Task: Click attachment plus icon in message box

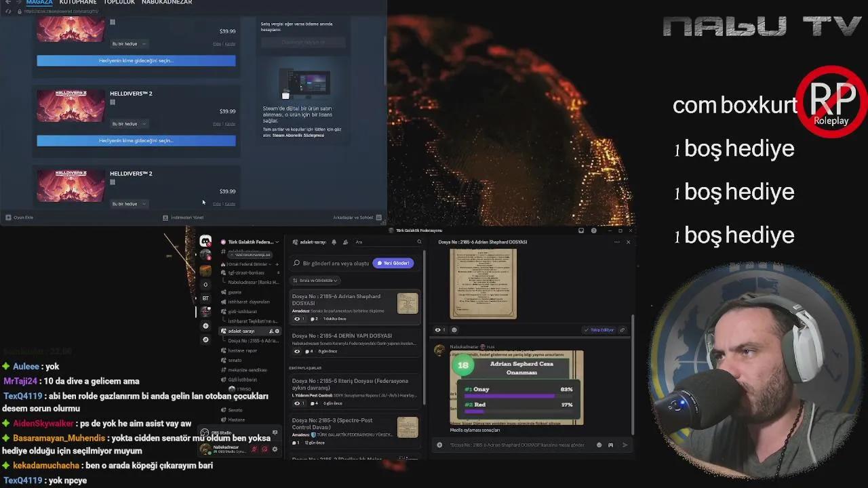Action: click(439, 445)
